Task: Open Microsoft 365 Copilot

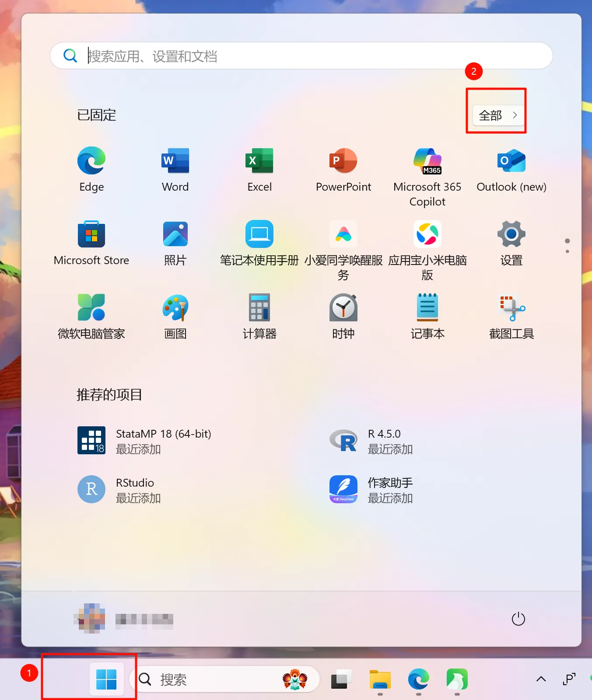Action: (427, 177)
